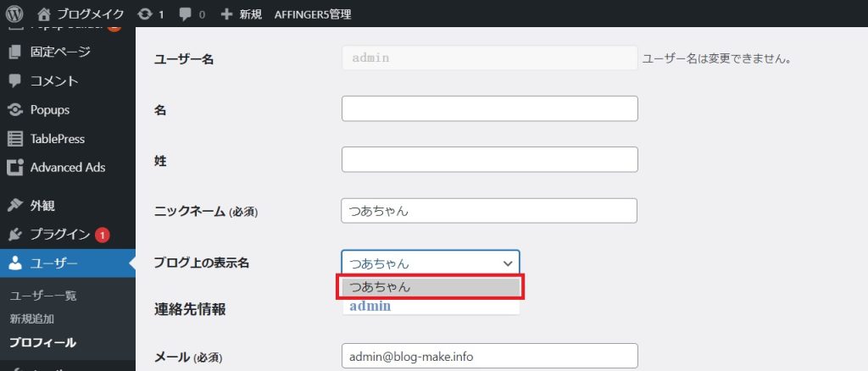868x371 pixels.
Task: Open the updates icon showing 1
Action: [x=145, y=14]
